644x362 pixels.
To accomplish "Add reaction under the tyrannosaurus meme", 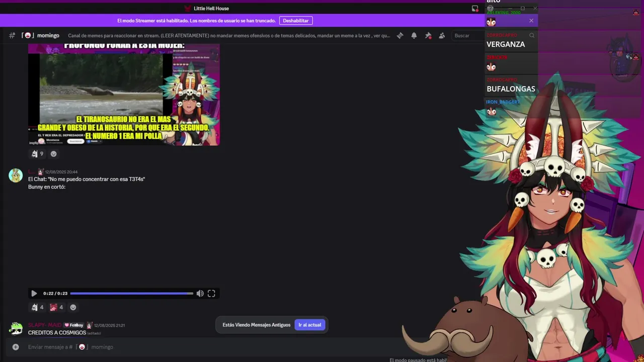I will (x=54, y=154).
